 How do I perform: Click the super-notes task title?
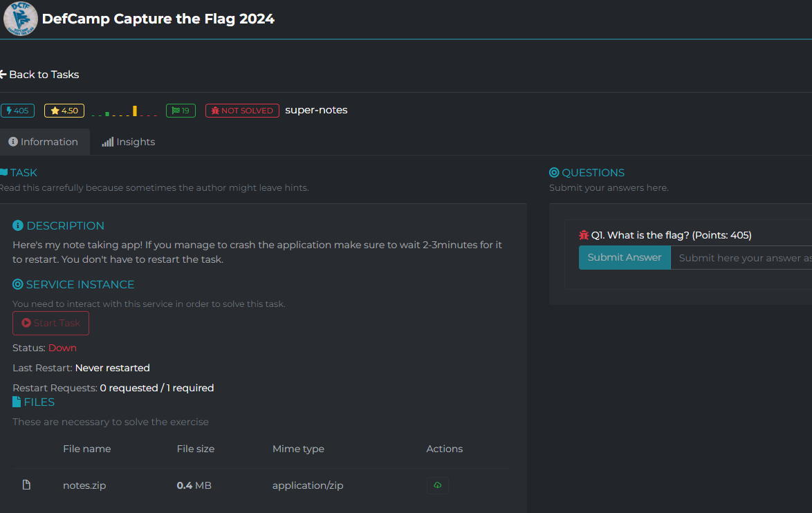pyautogui.click(x=316, y=110)
